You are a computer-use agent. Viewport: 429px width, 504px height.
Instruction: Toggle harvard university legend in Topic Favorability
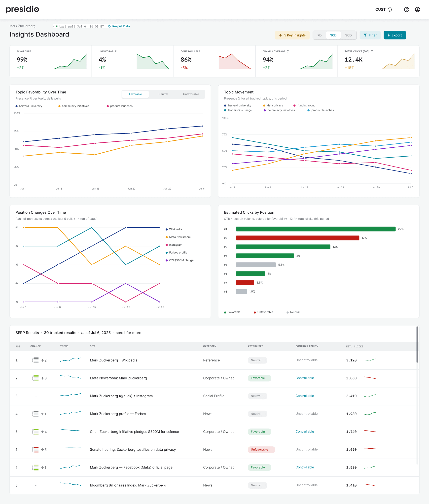click(29, 106)
